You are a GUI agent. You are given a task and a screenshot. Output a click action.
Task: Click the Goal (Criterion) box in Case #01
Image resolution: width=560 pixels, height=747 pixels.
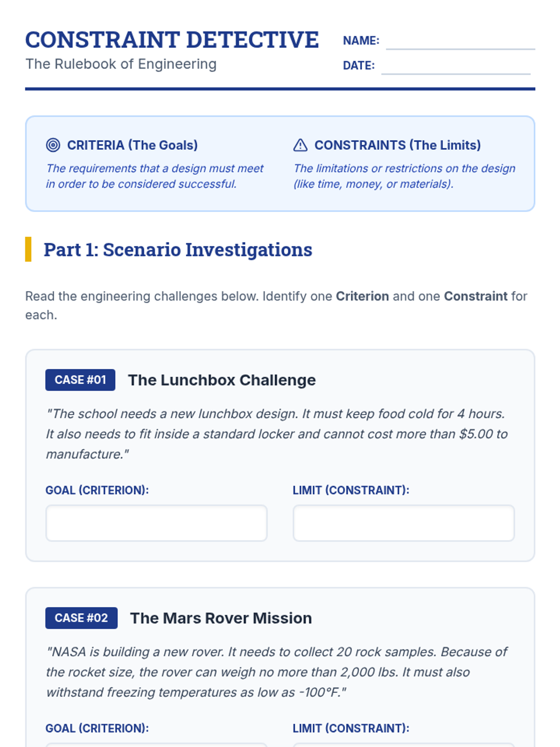point(156,523)
